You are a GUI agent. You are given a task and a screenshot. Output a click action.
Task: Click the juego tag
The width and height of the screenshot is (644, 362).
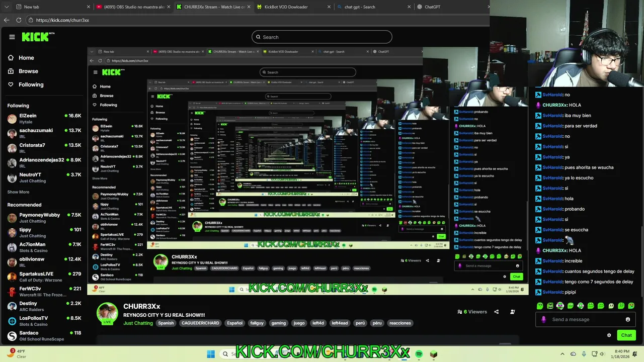click(x=299, y=323)
